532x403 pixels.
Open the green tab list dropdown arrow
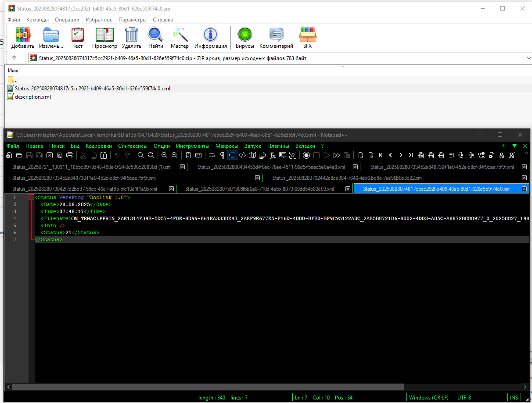click(x=514, y=146)
